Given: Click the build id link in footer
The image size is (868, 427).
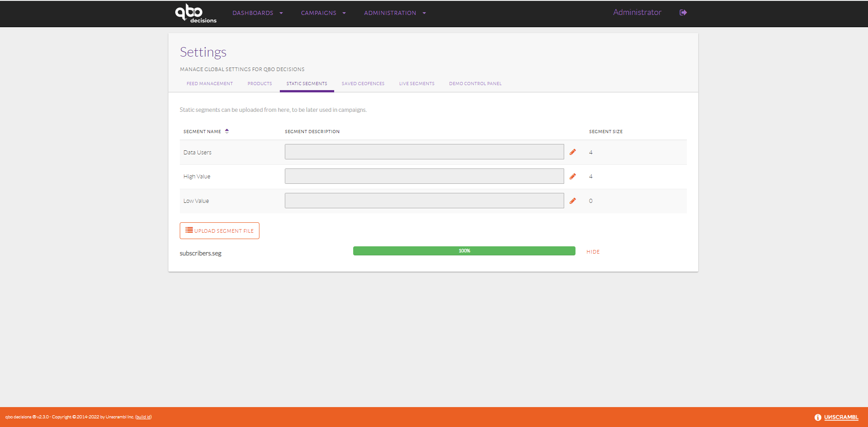Looking at the screenshot, I should 143,417.
